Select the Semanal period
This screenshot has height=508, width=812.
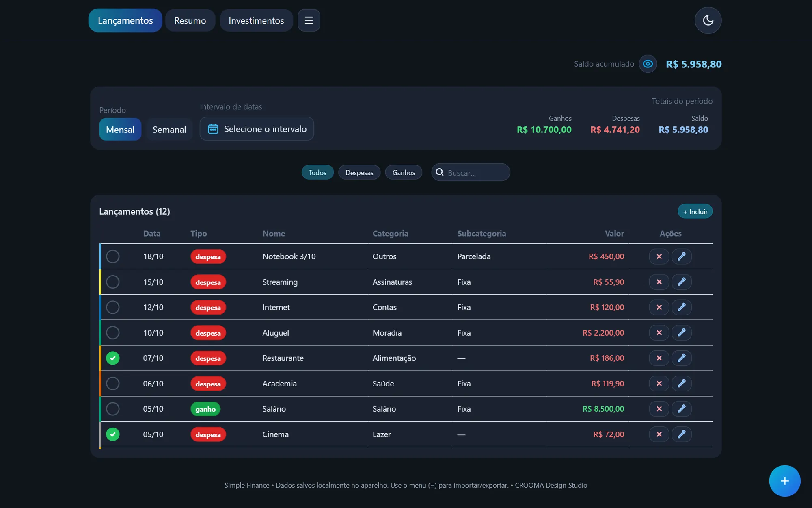tap(169, 130)
